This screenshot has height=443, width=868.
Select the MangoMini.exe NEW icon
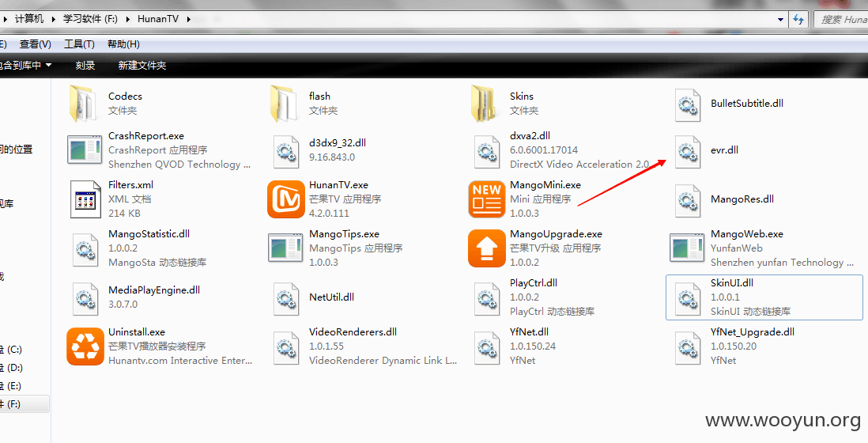487,199
